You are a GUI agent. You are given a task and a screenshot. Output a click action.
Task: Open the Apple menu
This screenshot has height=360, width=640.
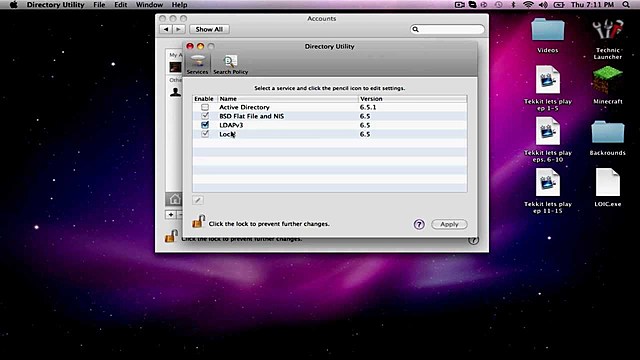click(13, 5)
